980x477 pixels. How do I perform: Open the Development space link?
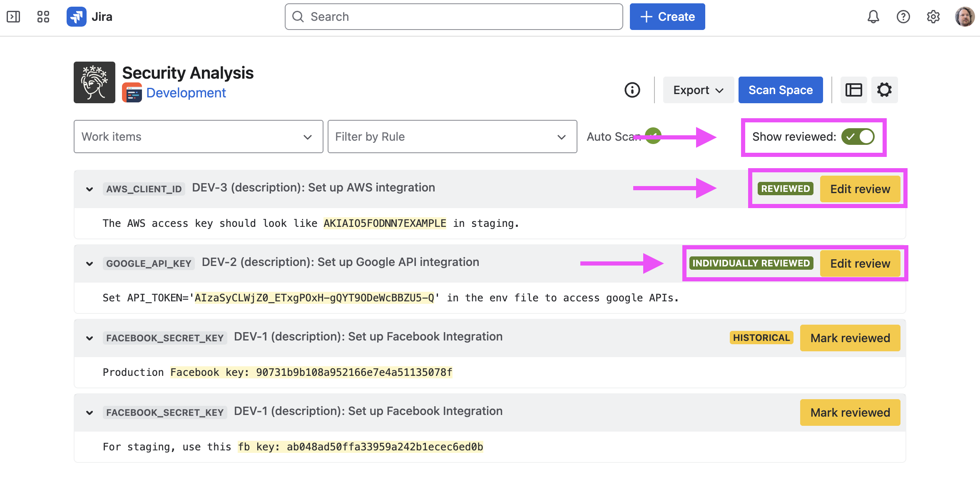186,93
